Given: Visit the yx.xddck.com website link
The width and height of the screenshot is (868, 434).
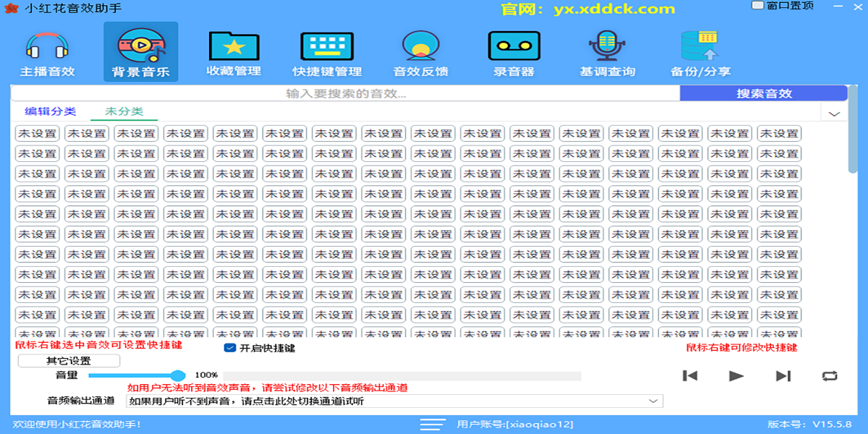Looking at the screenshot, I should (x=614, y=9).
